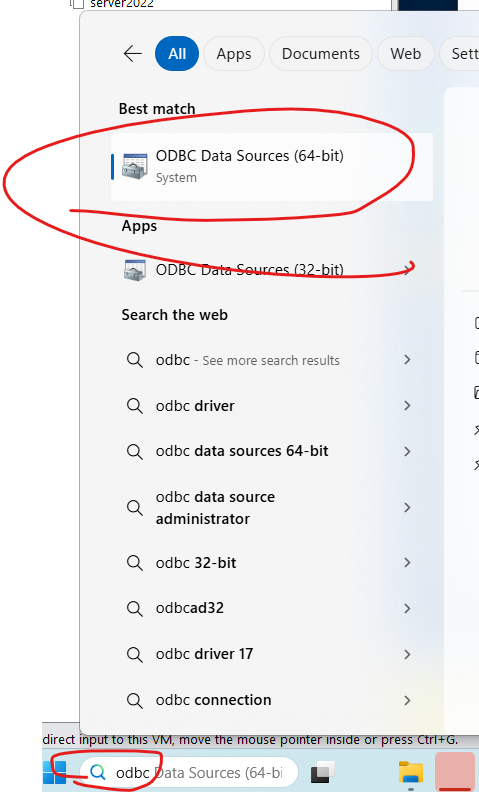Switch to the Apps filter tab
This screenshot has width=479, height=792.
point(234,54)
